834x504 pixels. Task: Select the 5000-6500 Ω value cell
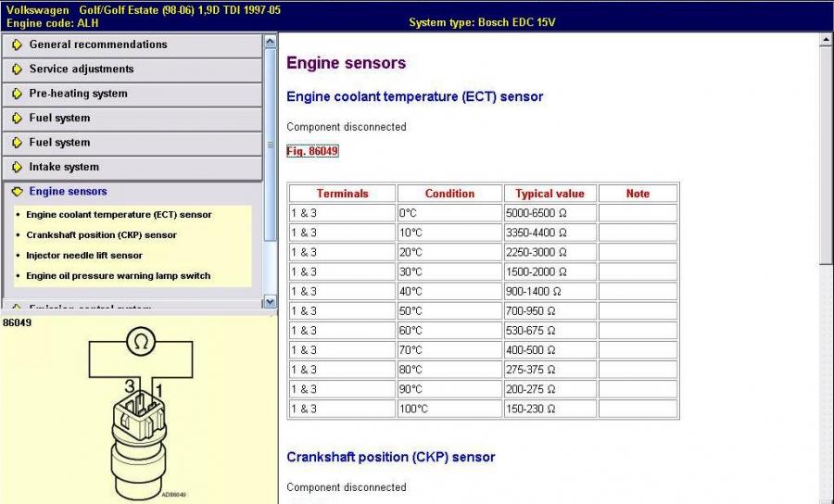[550, 213]
